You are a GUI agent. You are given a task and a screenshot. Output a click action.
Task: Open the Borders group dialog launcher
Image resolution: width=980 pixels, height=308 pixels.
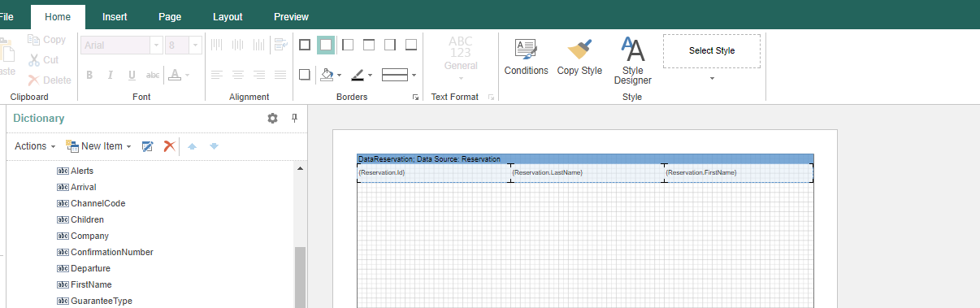pos(416,98)
